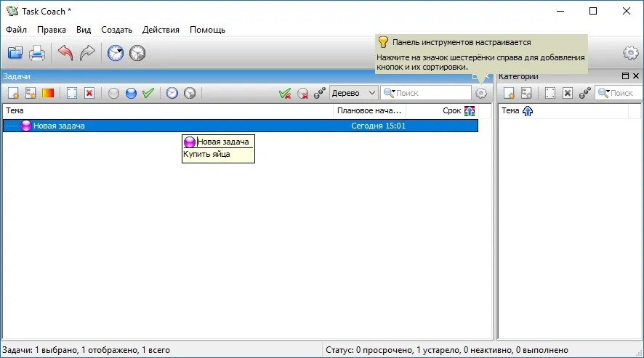Expand search options in the tasks Поиск field
Screen dimensions: 644x358
coord(389,93)
